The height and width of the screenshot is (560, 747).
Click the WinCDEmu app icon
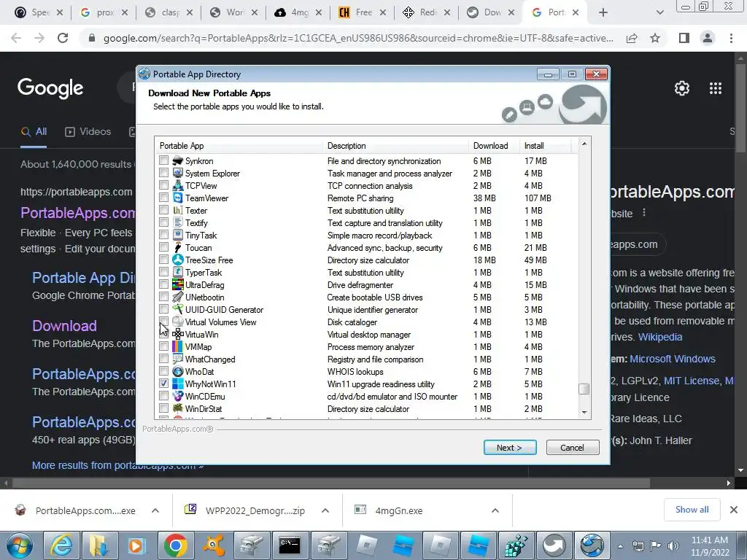(178, 396)
